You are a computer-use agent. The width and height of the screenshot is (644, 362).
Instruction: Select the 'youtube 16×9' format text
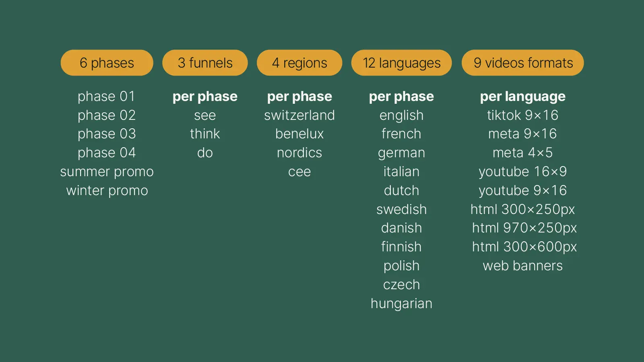pyautogui.click(x=523, y=172)
